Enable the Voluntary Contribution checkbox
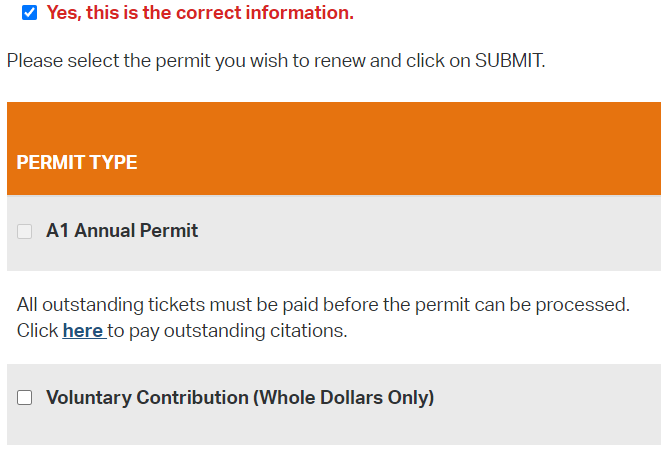 [25, 398]
